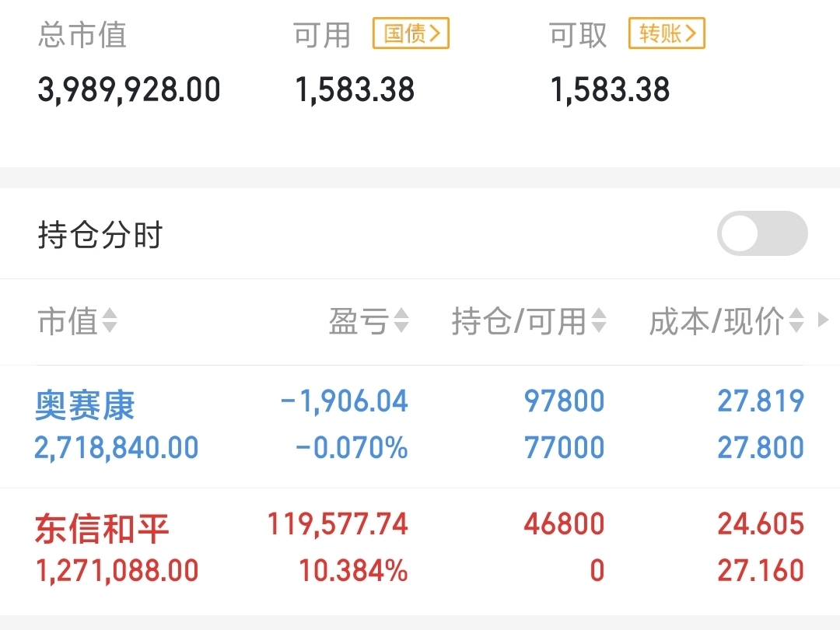Sort holdings by 市值 column
840x630 pixels.
pyautogui.click(x=78, y=321)
